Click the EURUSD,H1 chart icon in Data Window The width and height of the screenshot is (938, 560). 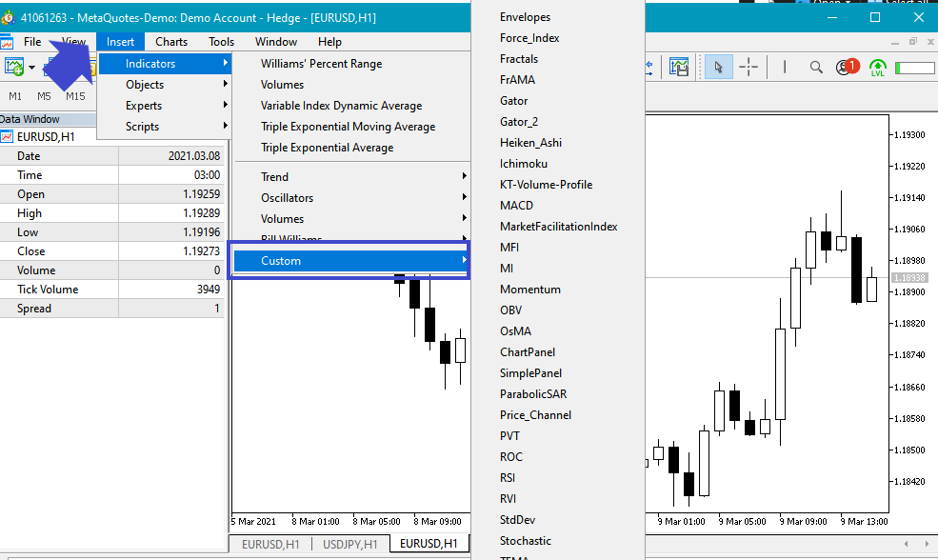tap(8, 137)
